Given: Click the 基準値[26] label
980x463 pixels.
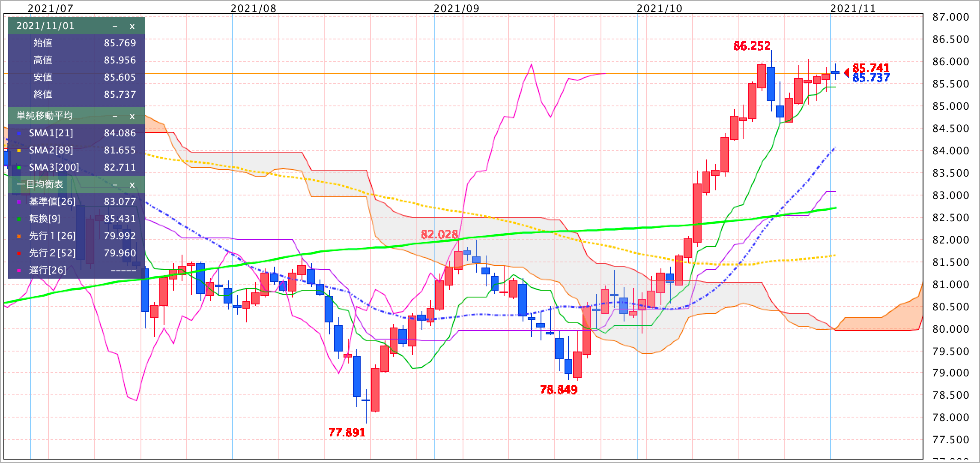Looking at the screenshot, I should click(x=52, y=201).
